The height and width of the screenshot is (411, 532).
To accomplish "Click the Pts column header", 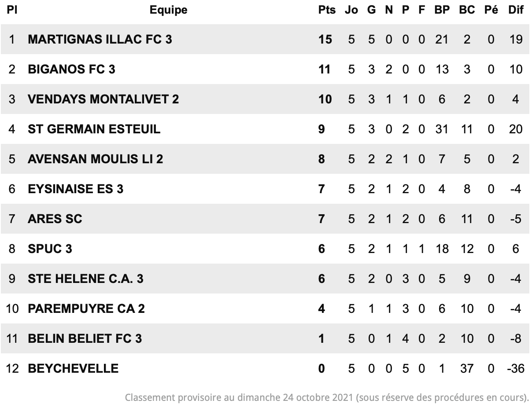I will click(327, 10).
